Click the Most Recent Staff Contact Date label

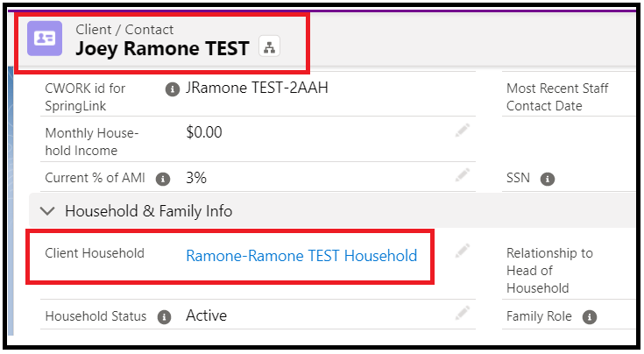[x=557, y=97]
